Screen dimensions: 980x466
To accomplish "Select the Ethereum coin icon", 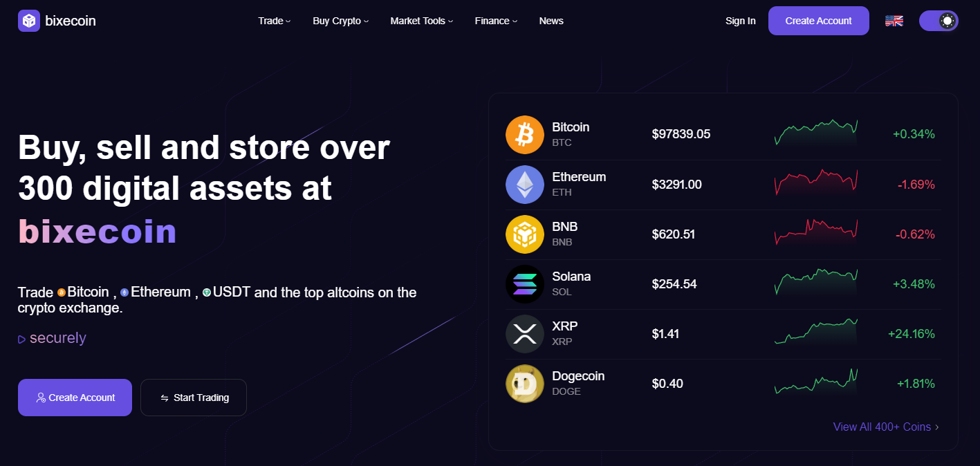I will tap(525, 184).
